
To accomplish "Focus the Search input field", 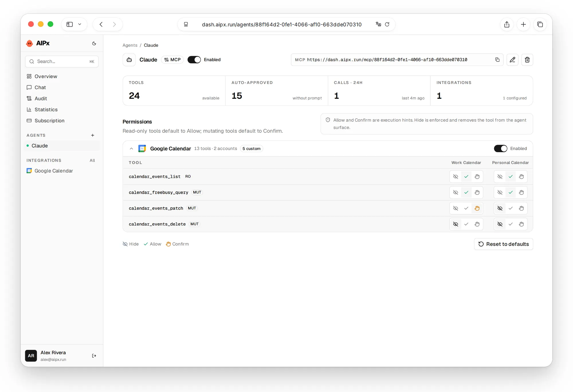I will click(62, 61).
